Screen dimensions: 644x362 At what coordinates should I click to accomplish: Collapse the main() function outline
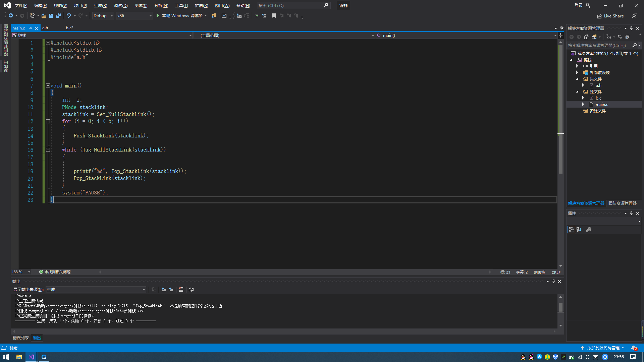coord(48,85)
